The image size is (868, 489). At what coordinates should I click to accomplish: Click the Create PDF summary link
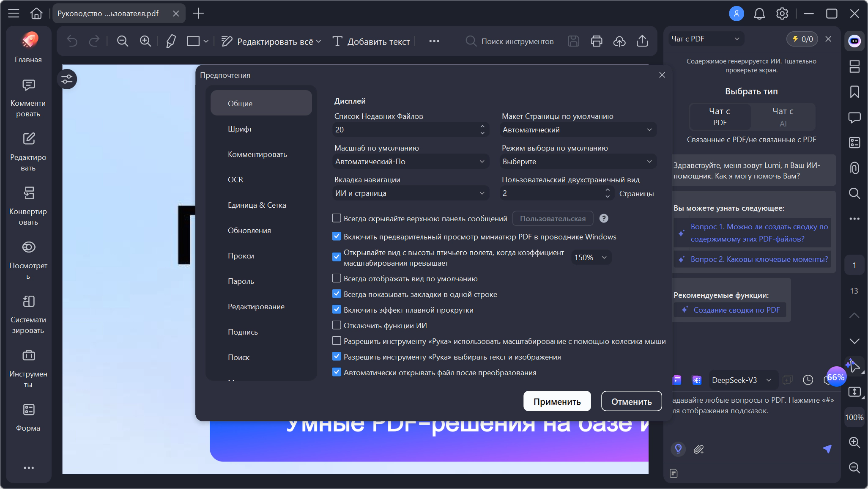point(736,310)
